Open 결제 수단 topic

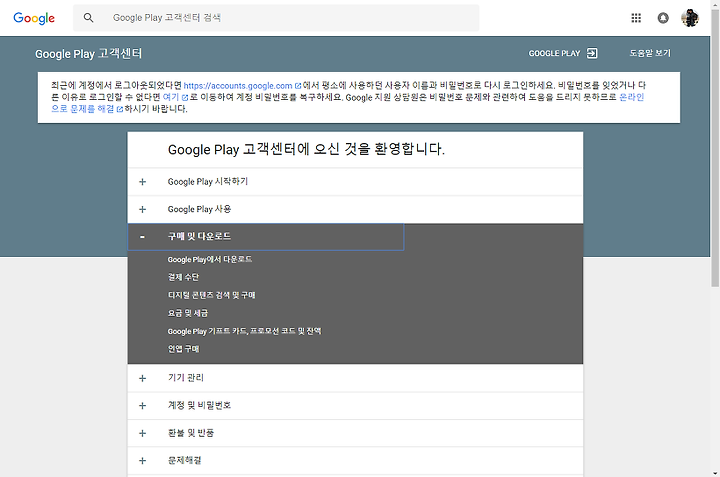[183, 277]
